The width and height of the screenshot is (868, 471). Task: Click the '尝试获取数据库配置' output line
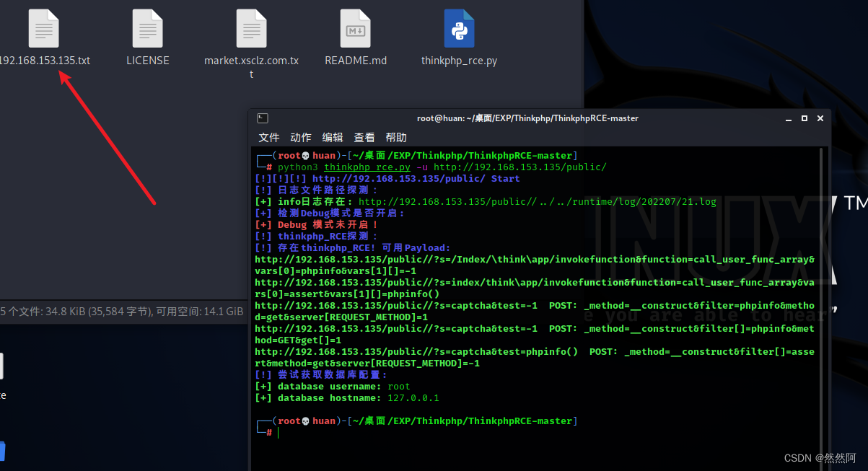click(321, 375)
